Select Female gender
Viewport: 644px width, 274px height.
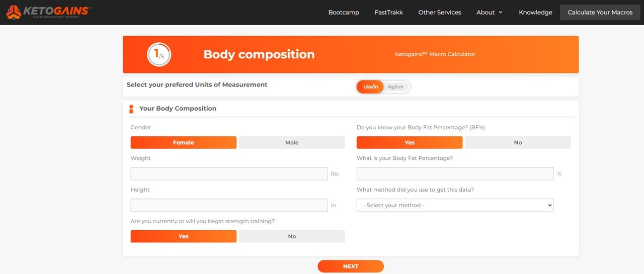[x=184, y=143]
